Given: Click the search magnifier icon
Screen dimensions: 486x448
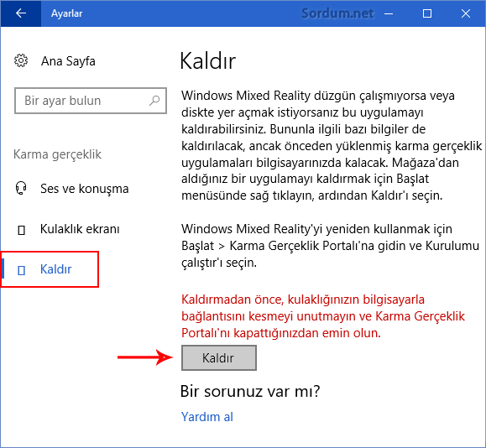Looking at the screenshot, I should tap(154, 101).
